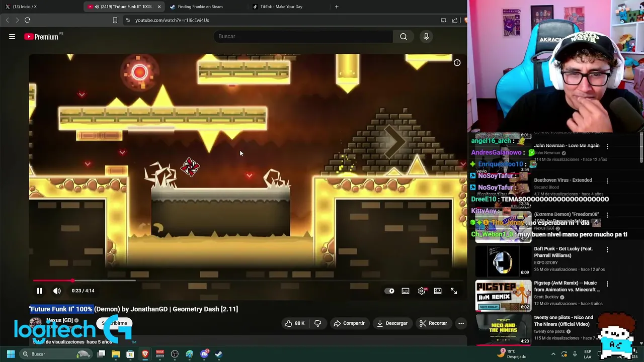Open the Windows Start menu
The image size is (644, 362).
11,354
